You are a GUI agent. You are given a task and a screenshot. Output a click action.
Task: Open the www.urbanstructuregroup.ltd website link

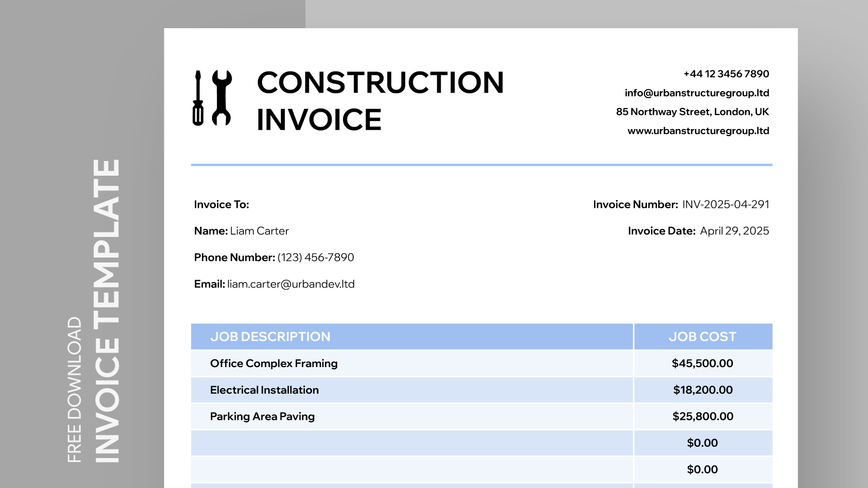click(x=698, y=131)
